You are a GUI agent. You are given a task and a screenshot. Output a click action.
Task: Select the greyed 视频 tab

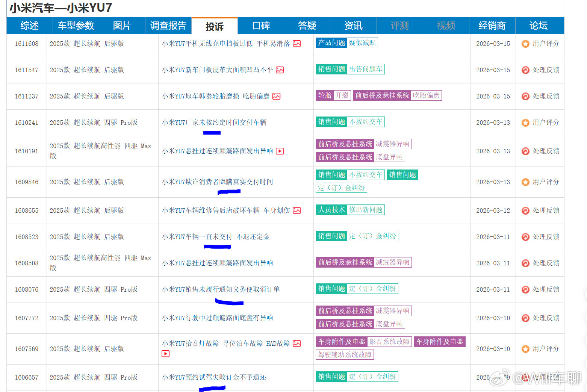pyautogui.click(x=446, y=26)
